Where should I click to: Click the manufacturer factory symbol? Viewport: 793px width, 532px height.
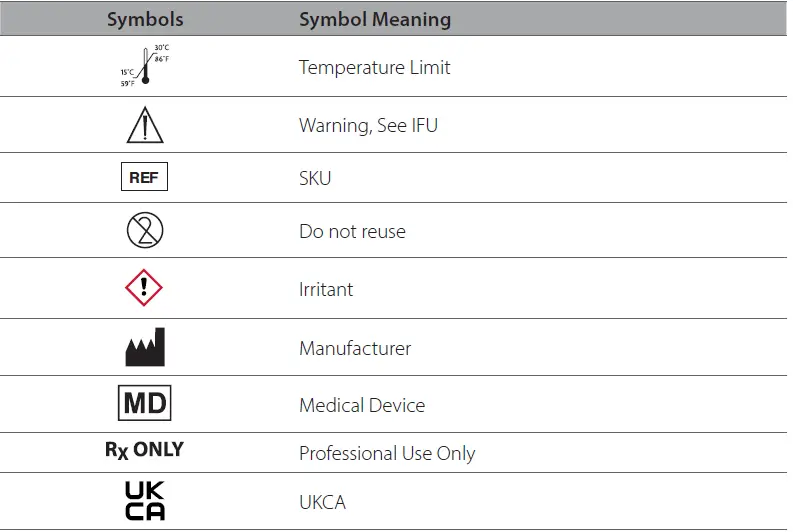pyautogui.click(x=145, y=347)
